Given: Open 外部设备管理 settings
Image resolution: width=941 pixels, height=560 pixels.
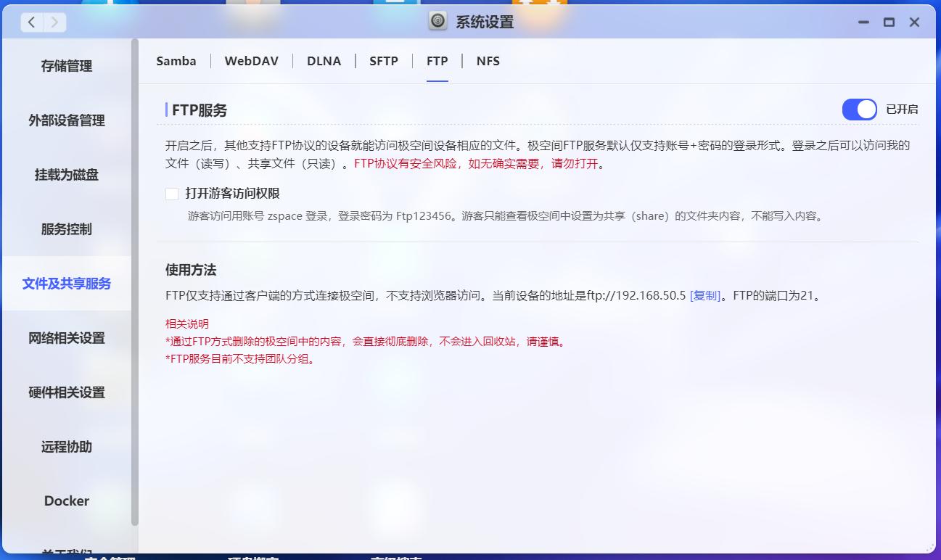Looking at the screenshot, I should (x=66, y=120).
